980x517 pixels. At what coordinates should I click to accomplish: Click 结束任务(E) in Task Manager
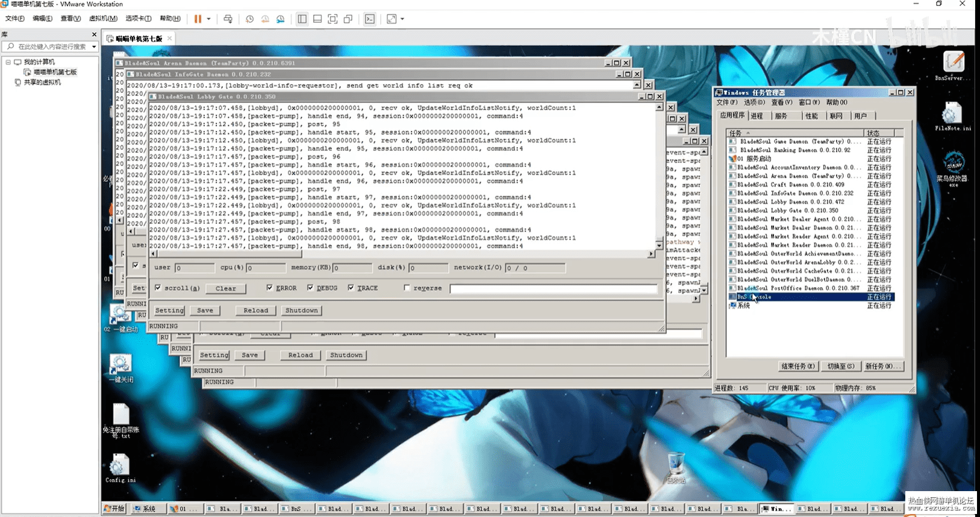pyautogui.click(x=797, y=366)
